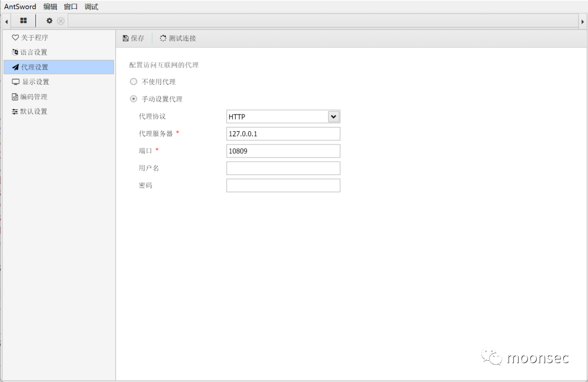Click the 测试连接 button label

182,38
